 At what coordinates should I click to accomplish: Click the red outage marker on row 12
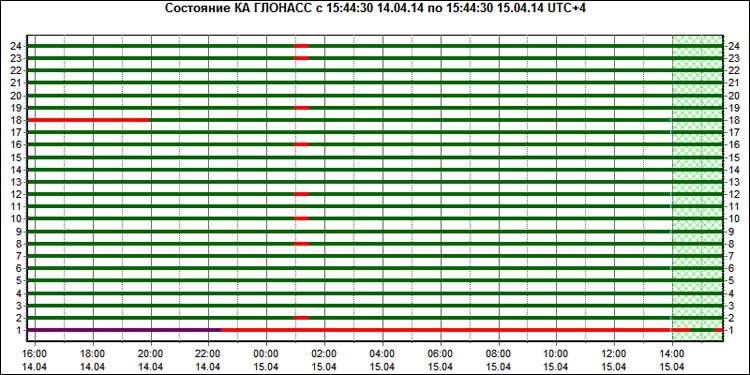pos(301,194)
